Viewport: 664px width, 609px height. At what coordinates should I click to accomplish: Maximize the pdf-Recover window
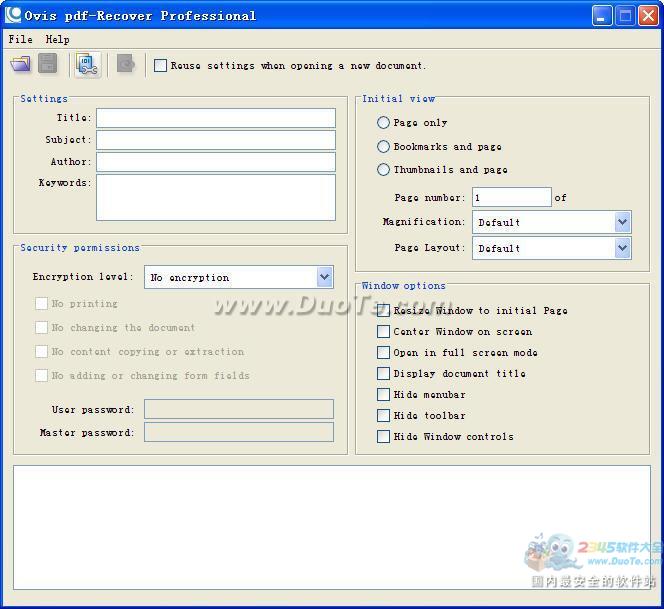click(625, 16)
